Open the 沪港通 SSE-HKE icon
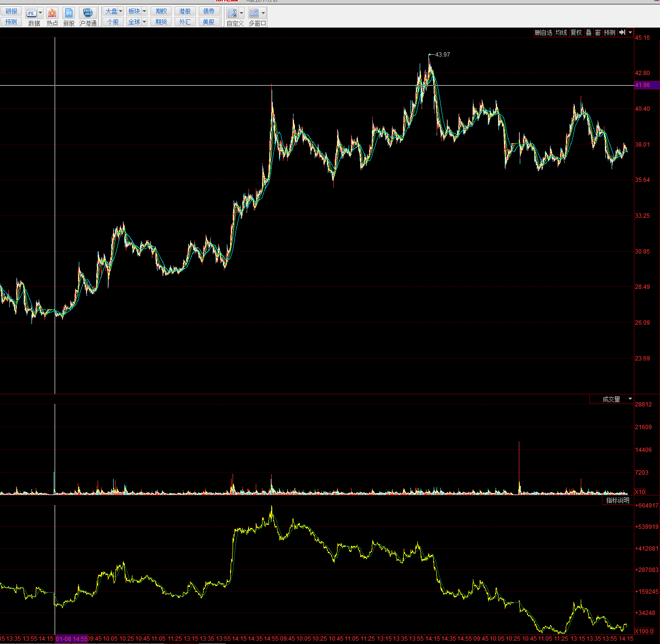Image resolution: width=660 pixels, height=644 pixels. tap(88, 13)
